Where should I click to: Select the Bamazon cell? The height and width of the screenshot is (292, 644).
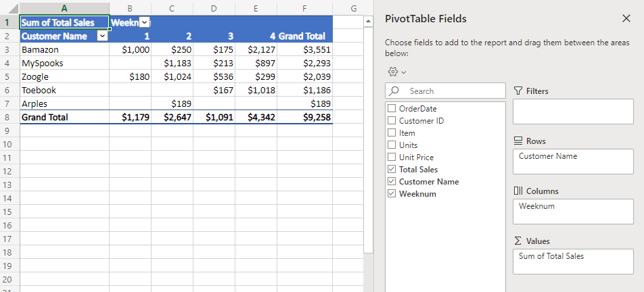(64, 49)
